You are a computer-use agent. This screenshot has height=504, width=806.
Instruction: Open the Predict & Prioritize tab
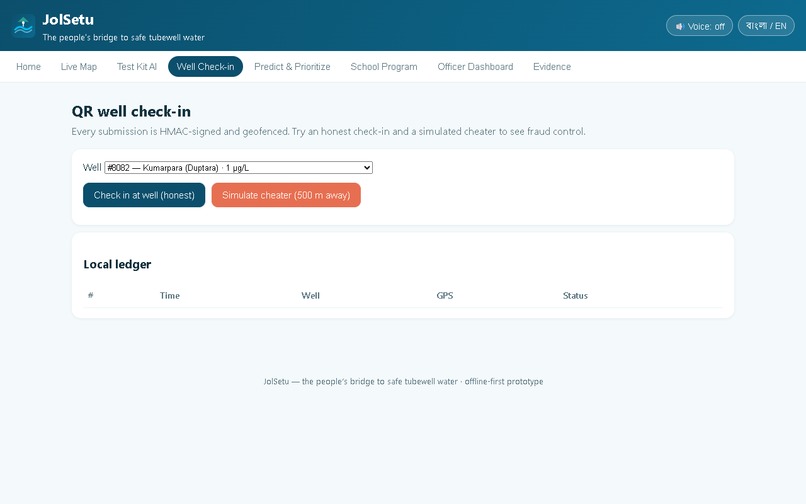pyautogui.click(x=292, y=66)
